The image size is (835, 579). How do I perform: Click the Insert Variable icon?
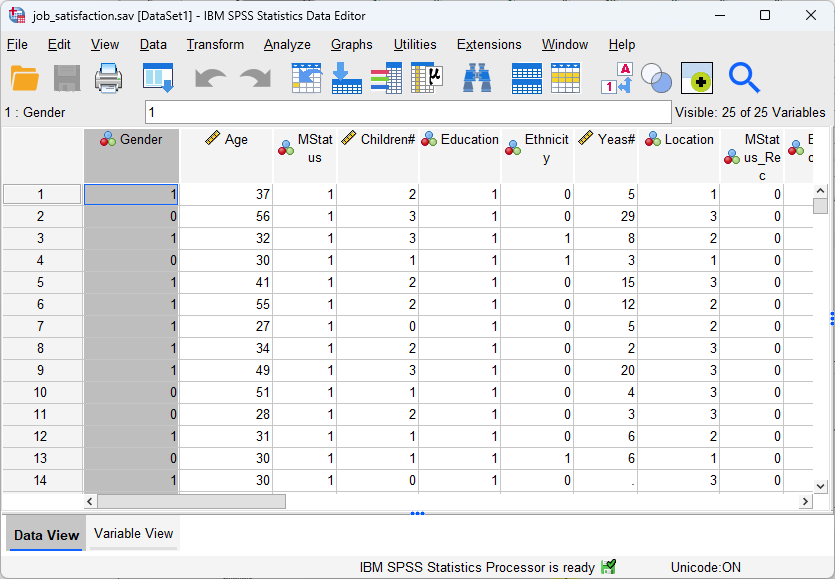click(565, 77)
